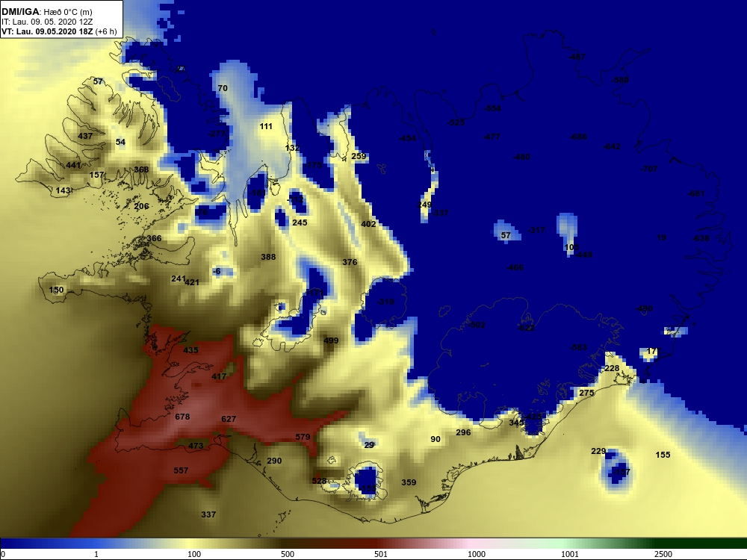747x560 pixels.
Task: Click the legend label '1000'
Action: coord(477,554)
